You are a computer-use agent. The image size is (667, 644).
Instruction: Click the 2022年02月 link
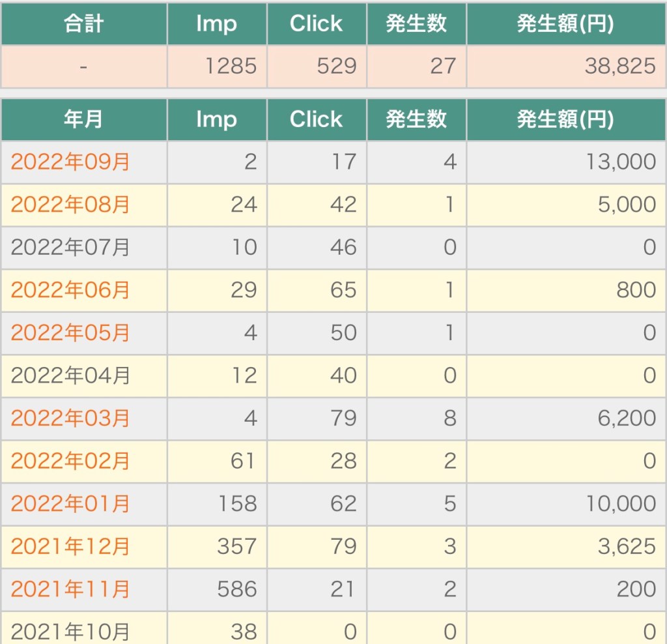70,461
